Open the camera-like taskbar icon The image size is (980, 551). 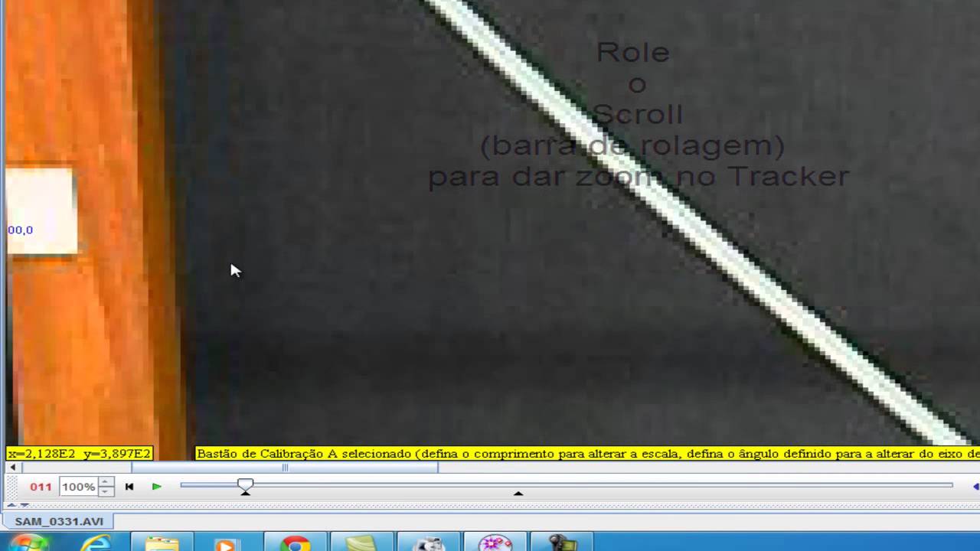[429, 543]
